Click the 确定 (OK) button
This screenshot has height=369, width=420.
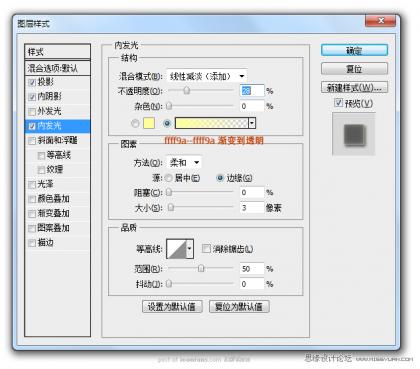(354, 51)
